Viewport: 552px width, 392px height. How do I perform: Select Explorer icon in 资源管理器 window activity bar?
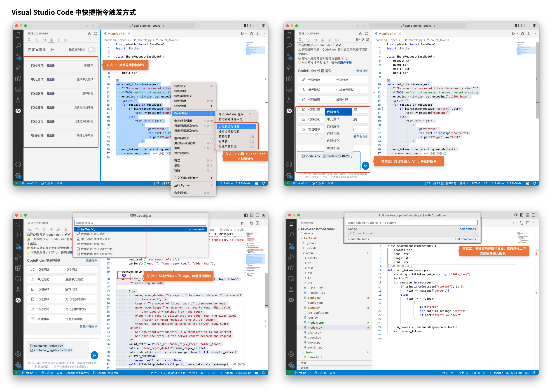tap(291, 224)
